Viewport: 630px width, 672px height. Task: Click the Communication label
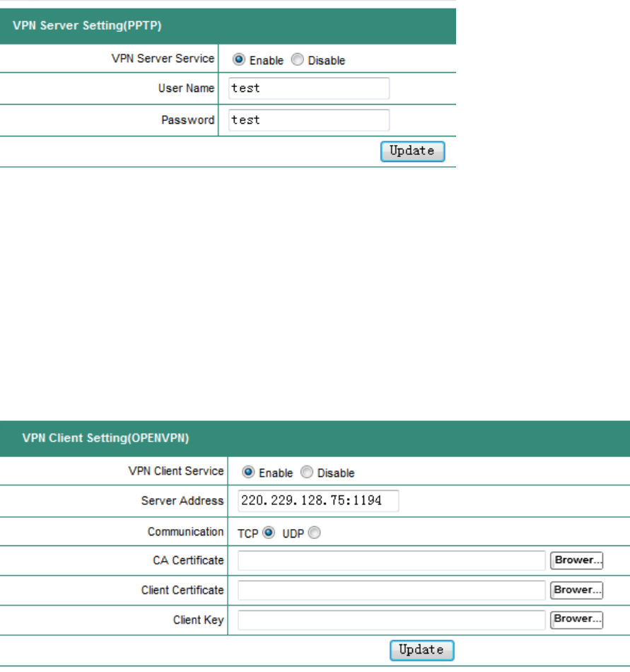coord(185,531)
